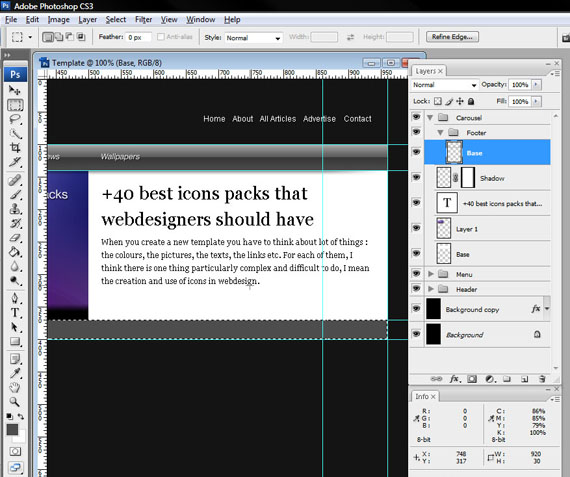The image size is (570, 477).
Task: Toggle Quick Mask mode
Action: tap(15, 452)
